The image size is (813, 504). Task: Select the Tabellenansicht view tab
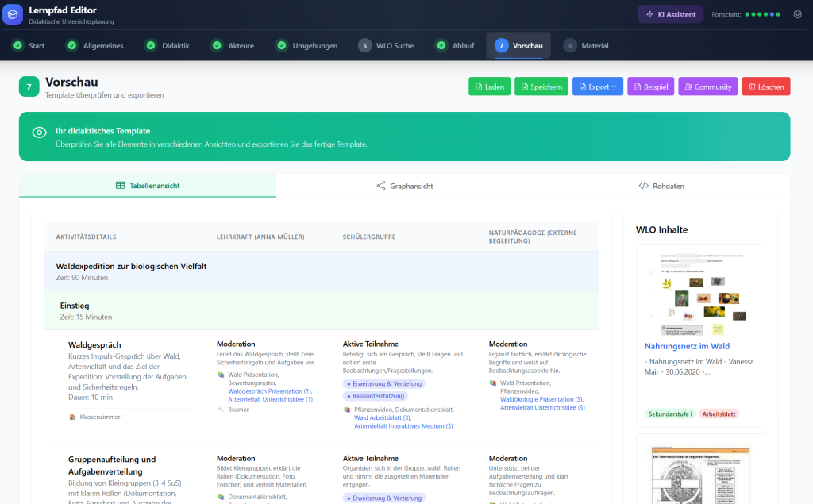pyautogui.click(x=148, y=186)
